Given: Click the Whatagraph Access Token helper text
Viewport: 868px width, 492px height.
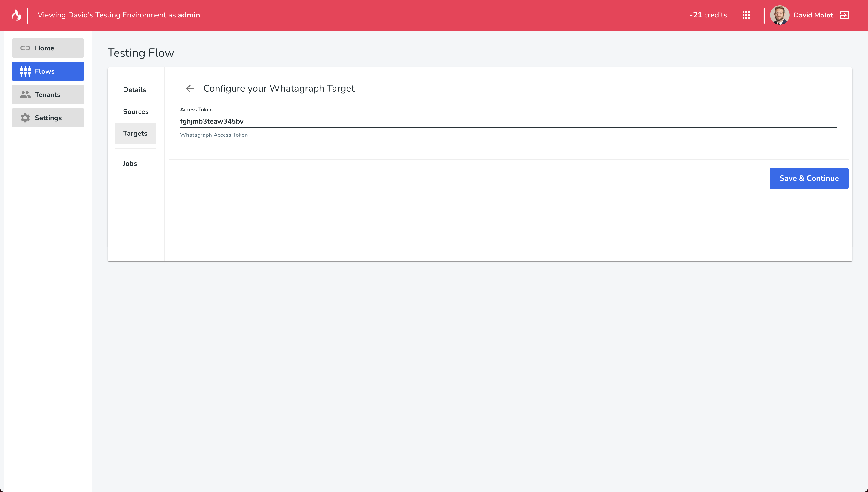Looking at the screenshot, I should pos(214,135).
